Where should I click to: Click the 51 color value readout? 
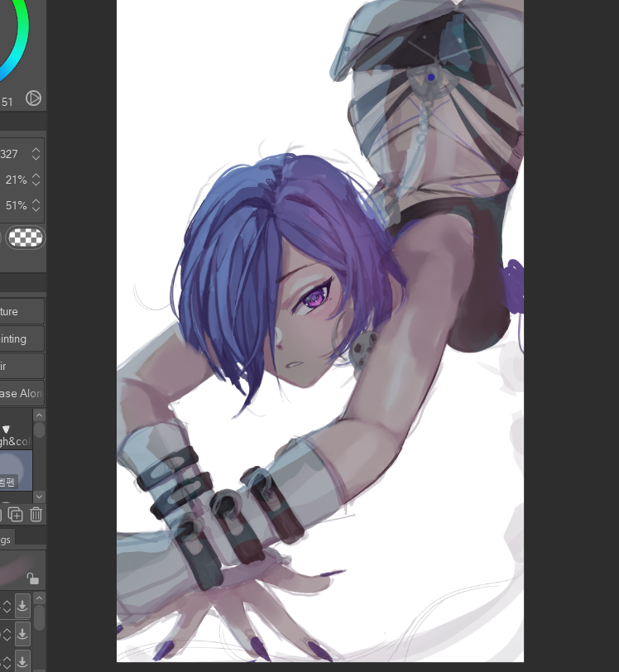tap(7, 102)
